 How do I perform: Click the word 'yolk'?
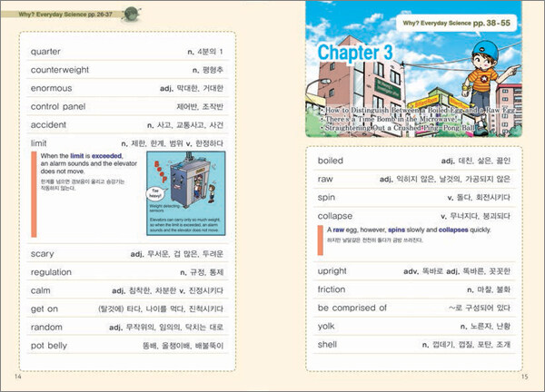tap(326, 326)
